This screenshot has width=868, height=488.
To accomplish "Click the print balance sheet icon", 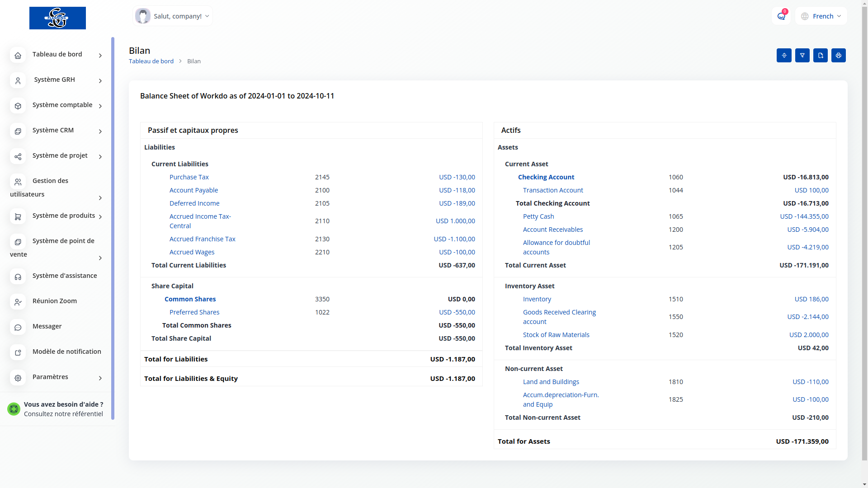I will [838, 55].
